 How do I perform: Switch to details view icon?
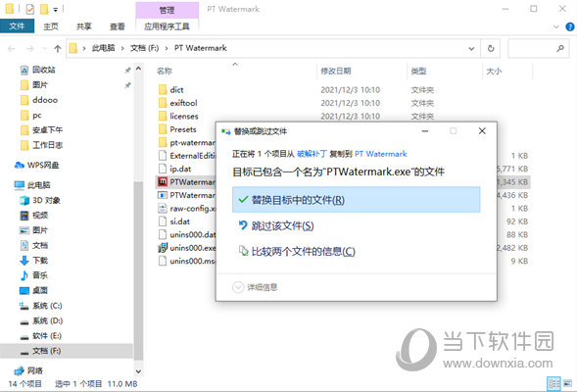[x=553, y=383]
